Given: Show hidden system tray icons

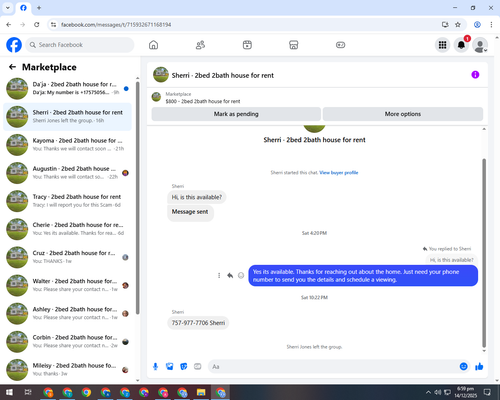Looking at the screenshot, I should click(428, 392).
